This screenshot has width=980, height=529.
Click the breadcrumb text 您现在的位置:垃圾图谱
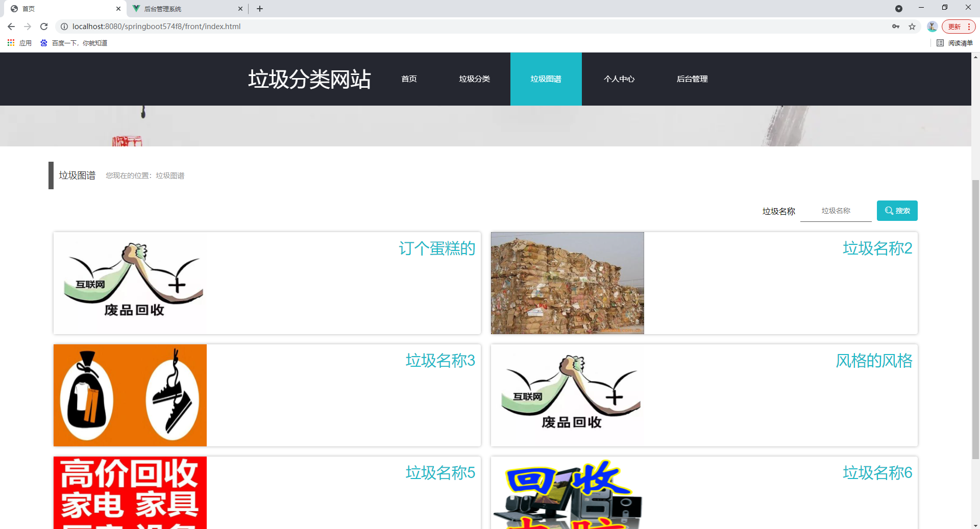[x=145, y=175]
